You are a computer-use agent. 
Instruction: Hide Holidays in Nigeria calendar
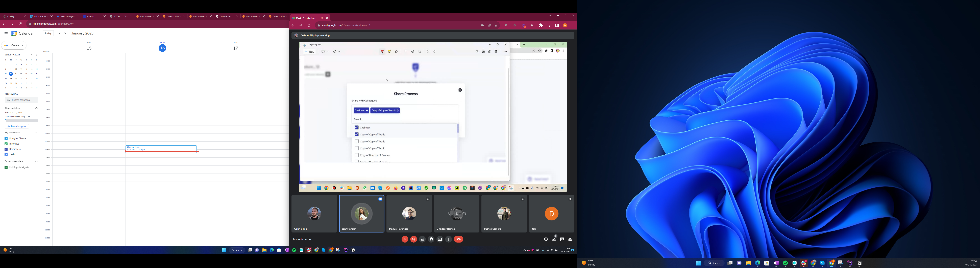point(6,167)
